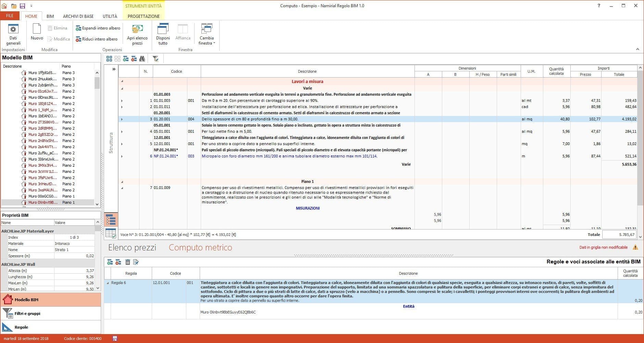Open ARCHIVI DI BASE tab
Viewport: 644px width, 343px height.
tap(78, 16)
